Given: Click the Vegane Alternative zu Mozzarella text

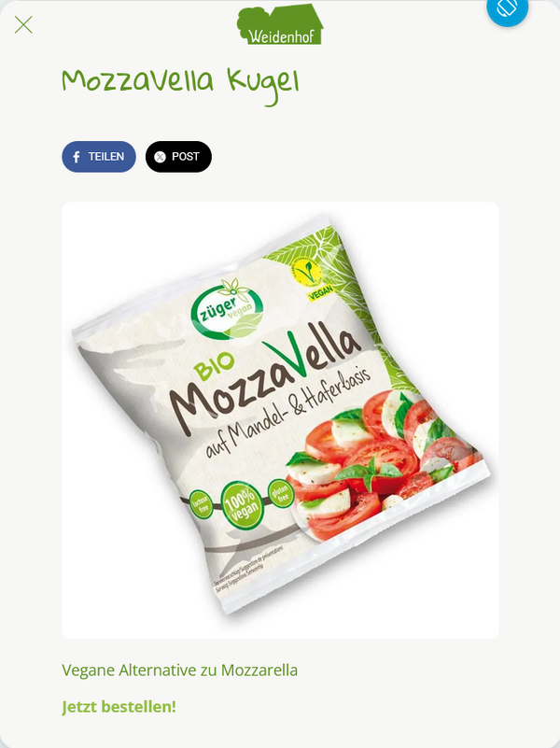Looking at the screenshot, I should click(x=180, y=670).
